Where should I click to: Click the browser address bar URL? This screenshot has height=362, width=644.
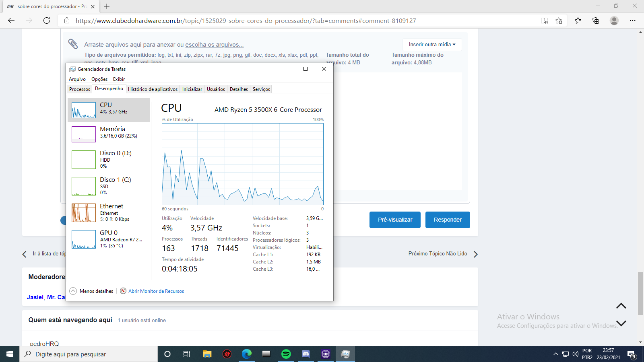coord(246,21)
